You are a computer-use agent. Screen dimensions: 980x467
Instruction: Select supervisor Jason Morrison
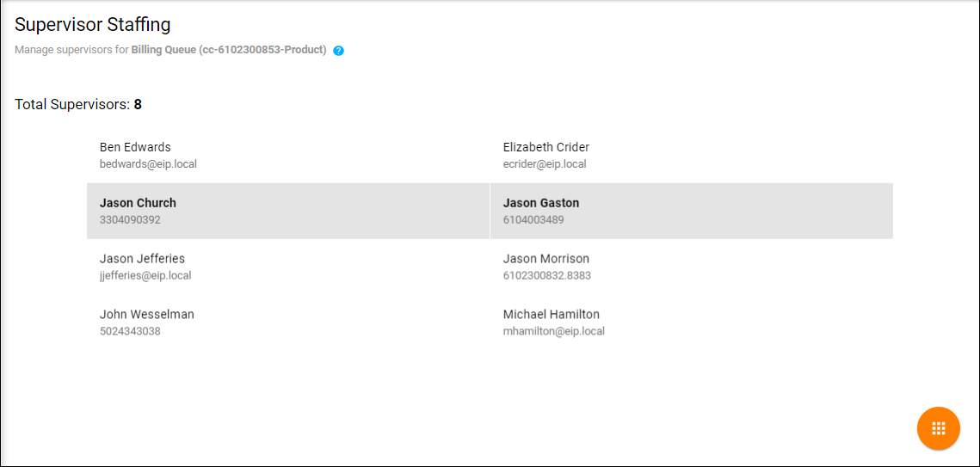pos(546,259)
